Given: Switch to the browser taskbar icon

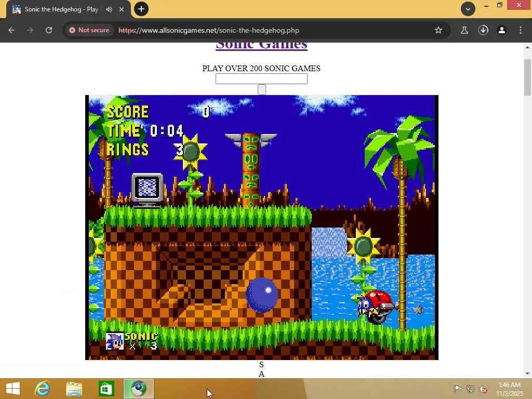Looking at the screenshot, I should pos(138,389).
